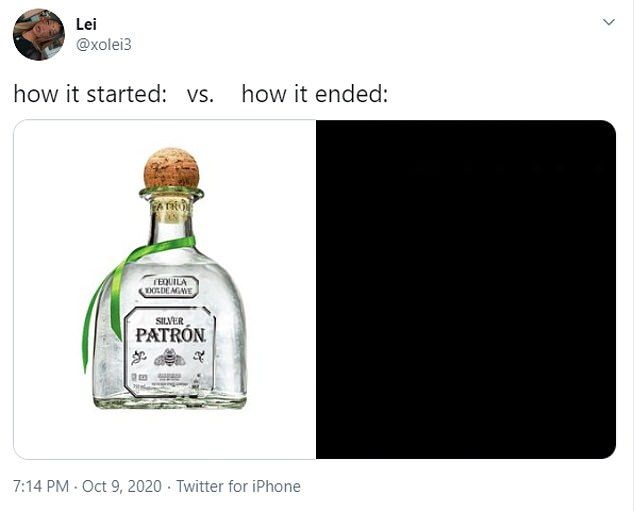This screenshot has height=511, width=634.
Task: Open the black image on the right
Action: click(x=466, y=289)
